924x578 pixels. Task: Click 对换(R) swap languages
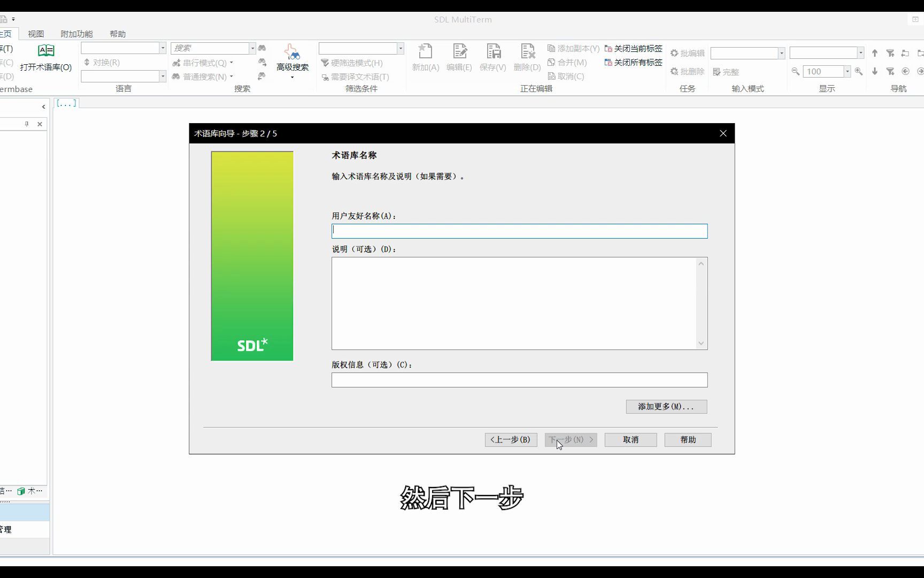pos(102,62)
